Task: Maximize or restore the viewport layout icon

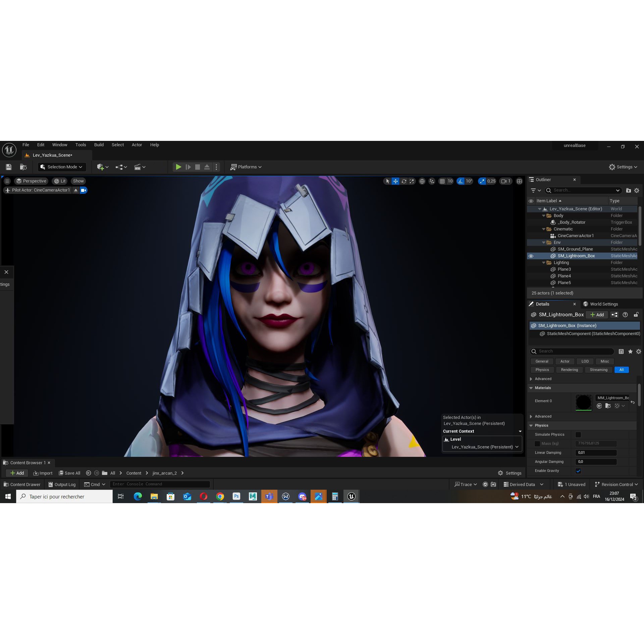Action: coord(519,181)
